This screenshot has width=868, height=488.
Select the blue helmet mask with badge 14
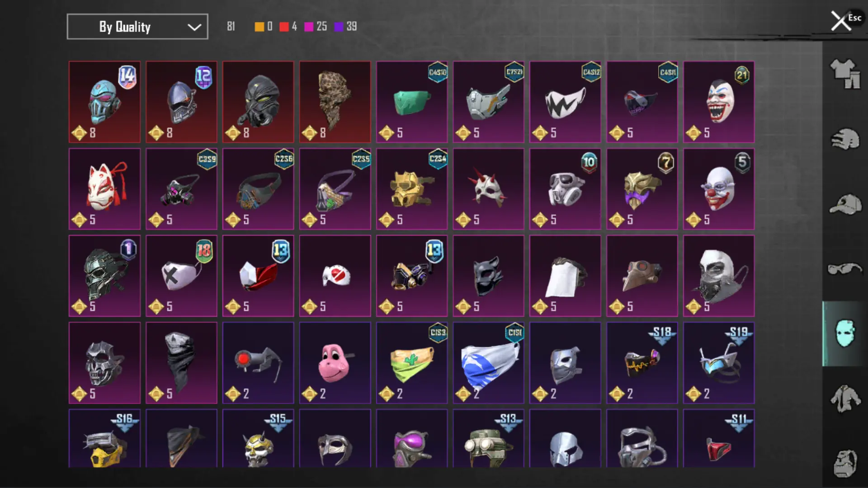coord(104,102)
